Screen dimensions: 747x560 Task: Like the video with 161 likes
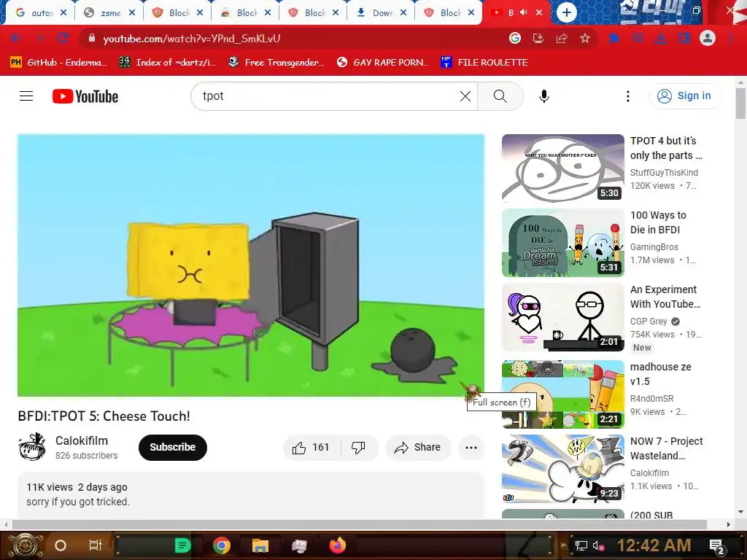(311, 447)
